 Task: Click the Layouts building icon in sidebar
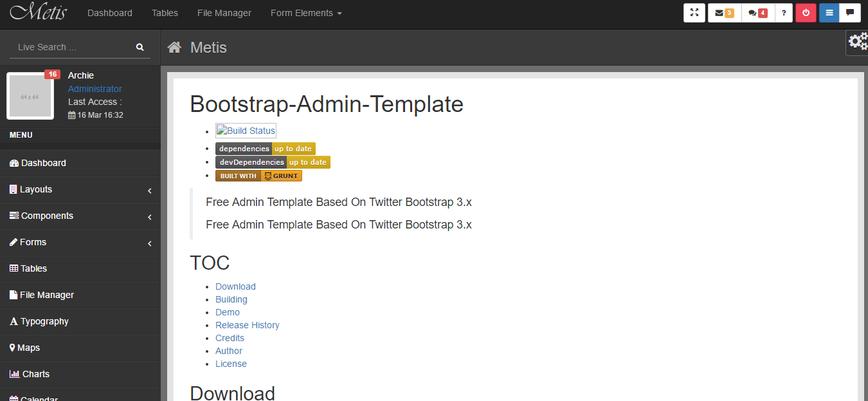[14, 190]
